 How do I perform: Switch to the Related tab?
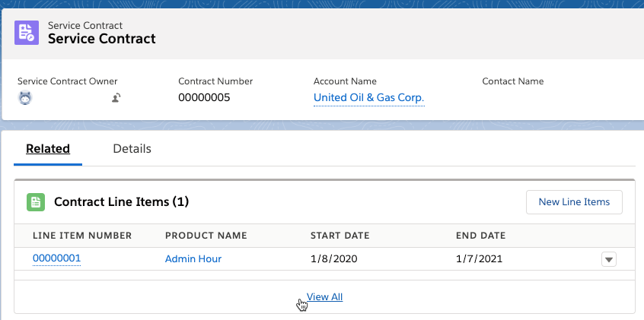[48, 148]
